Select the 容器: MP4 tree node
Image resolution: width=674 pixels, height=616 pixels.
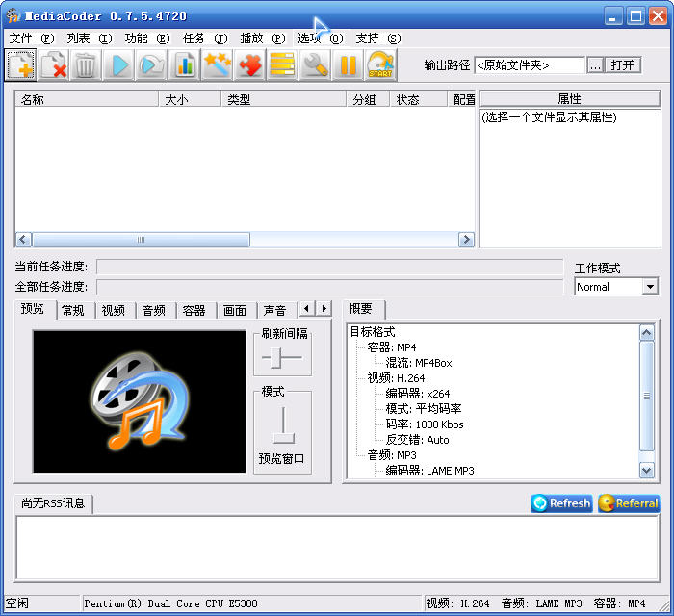point(392,347)
